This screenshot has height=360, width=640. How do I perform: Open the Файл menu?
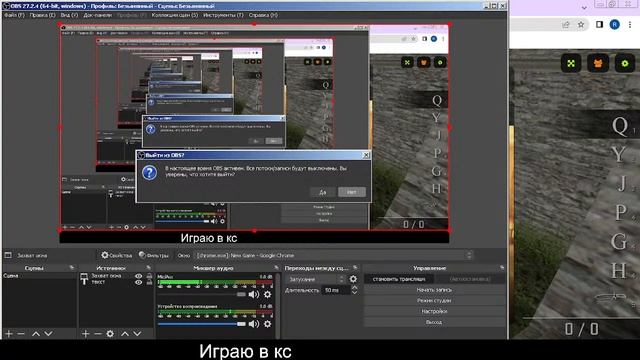point(14,15)
